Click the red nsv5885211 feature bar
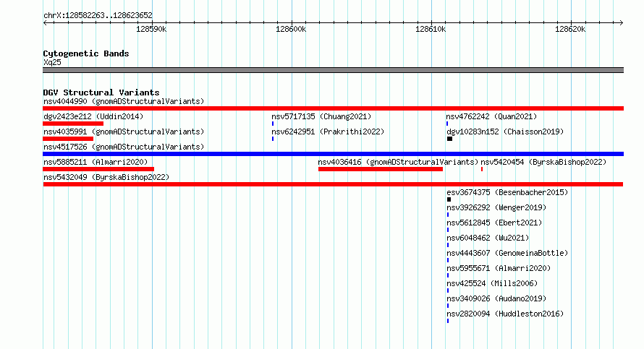 coord(98,169)
